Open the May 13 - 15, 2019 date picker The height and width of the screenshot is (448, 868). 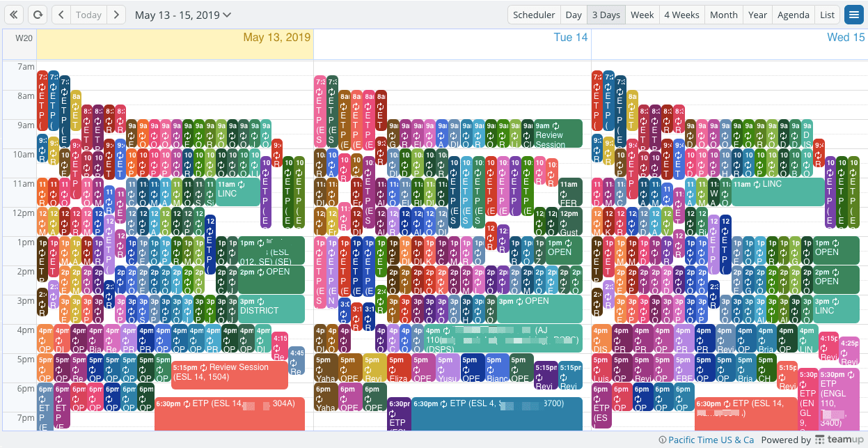pyautogui.click(x=183, y=15)
